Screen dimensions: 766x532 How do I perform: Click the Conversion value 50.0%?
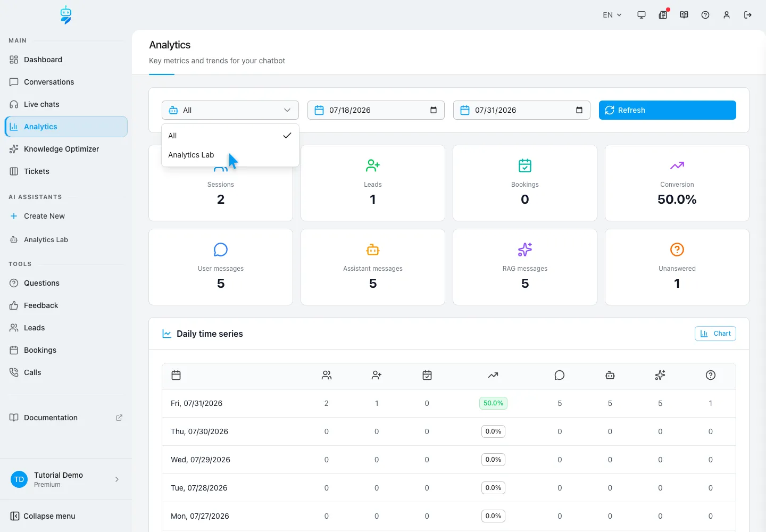[x=677, y=199]
